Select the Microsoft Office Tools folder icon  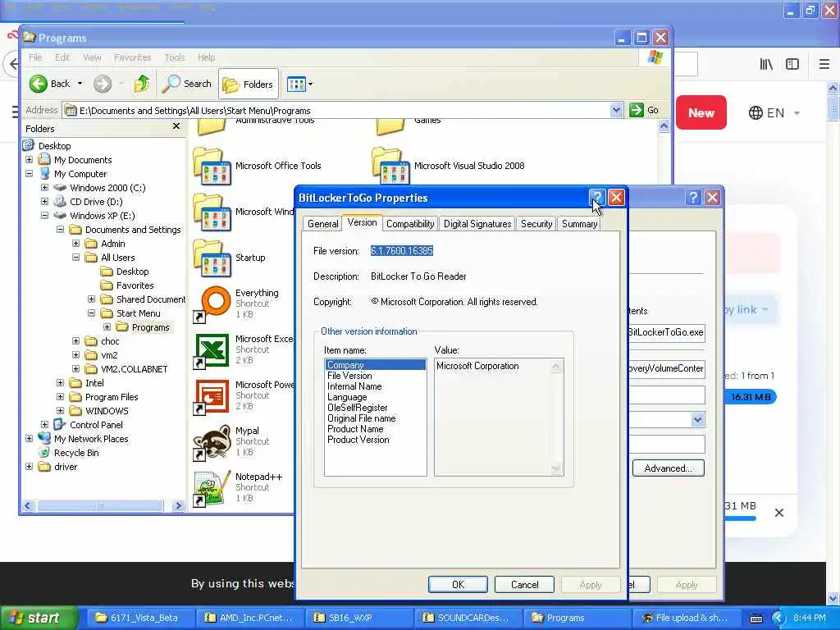[212, 167]
